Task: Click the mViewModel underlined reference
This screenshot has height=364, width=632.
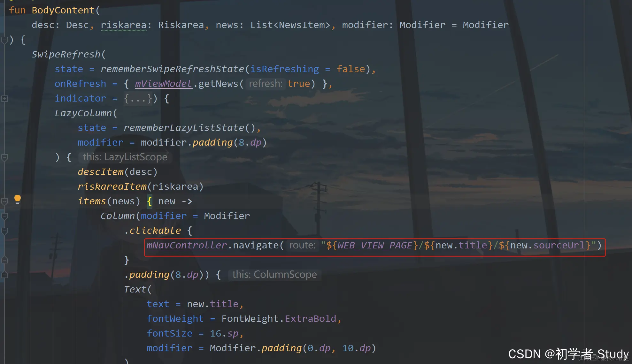Action: [x=163, y=84]
